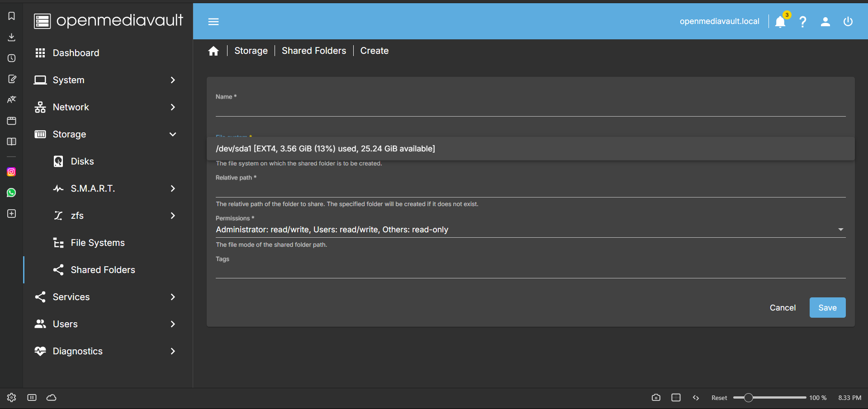Open the Disks page
The width and height of the screenshot is (868, 409).
click(x=82, y=161)
